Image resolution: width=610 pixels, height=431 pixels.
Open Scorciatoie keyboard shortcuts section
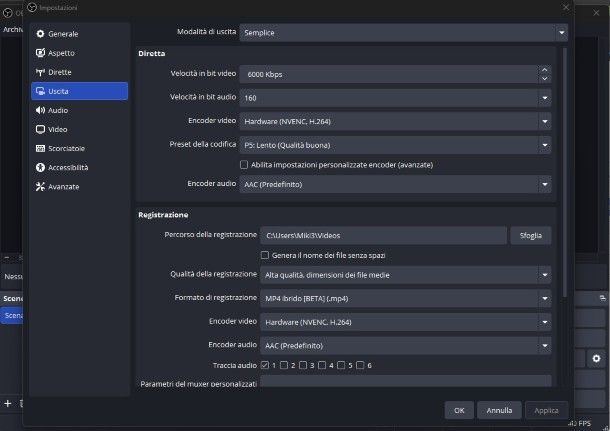click(66, 148)
